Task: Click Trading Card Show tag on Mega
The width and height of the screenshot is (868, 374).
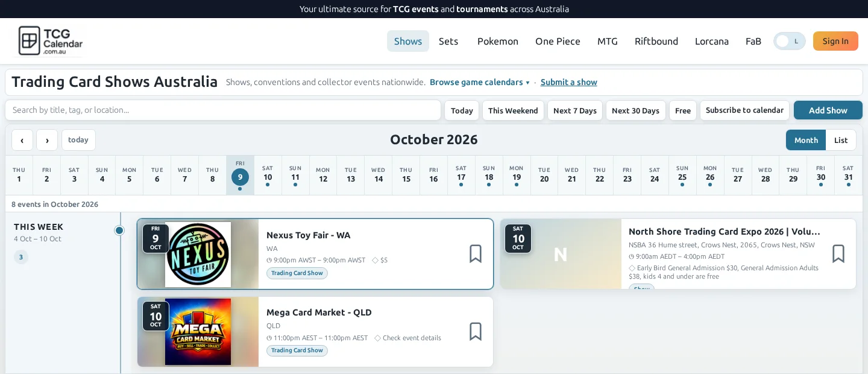Action: pyautogui.click(x=297, y=350)
